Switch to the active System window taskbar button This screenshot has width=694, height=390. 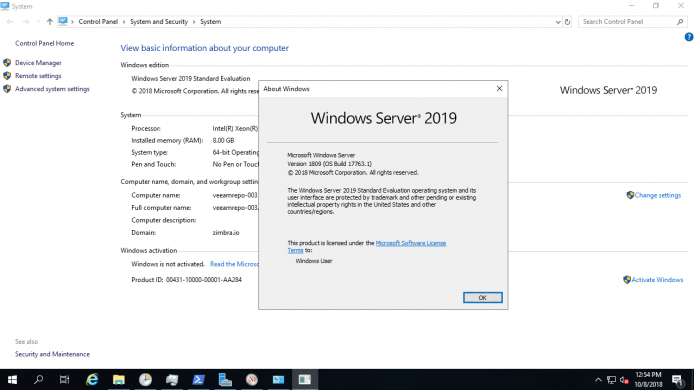(305, 380)
